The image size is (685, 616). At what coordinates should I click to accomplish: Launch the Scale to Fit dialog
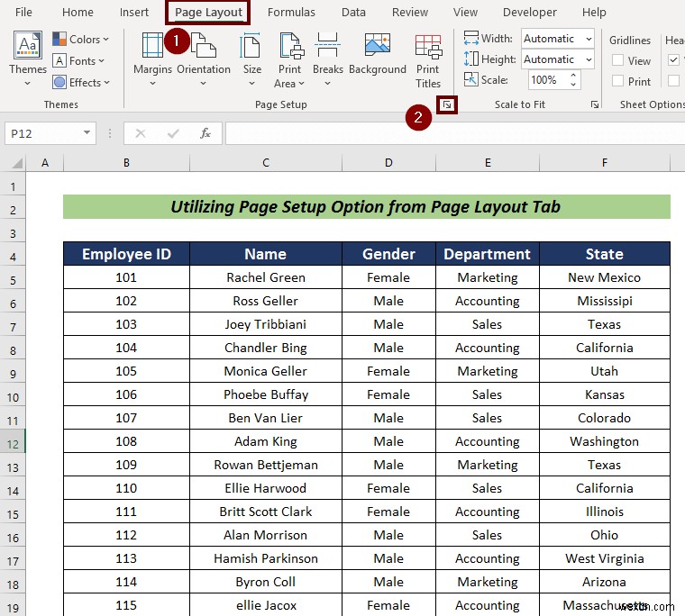pyautogui.click(x=594, y=104)
